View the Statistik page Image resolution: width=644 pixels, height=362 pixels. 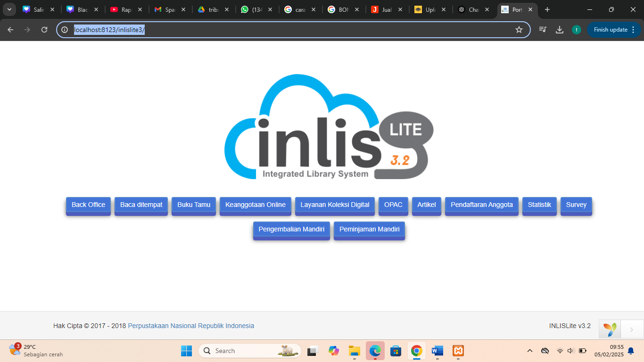[539, 206]
